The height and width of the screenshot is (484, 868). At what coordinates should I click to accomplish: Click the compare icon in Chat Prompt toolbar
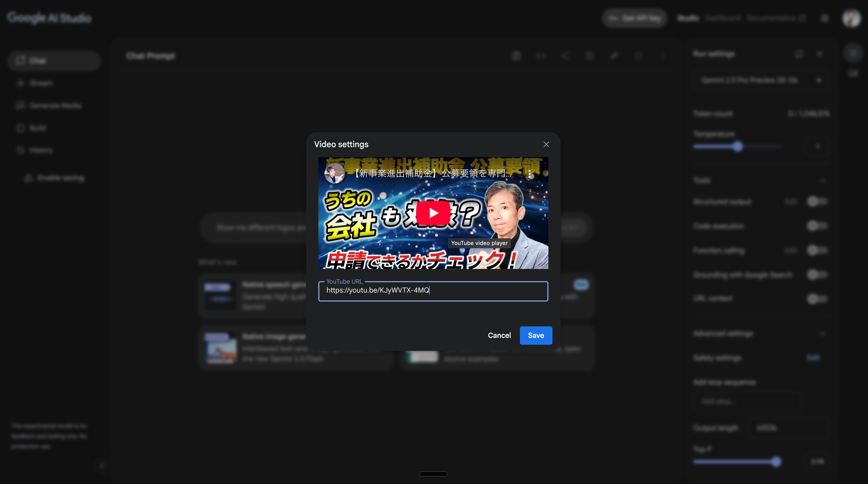[x=540, y=56]
